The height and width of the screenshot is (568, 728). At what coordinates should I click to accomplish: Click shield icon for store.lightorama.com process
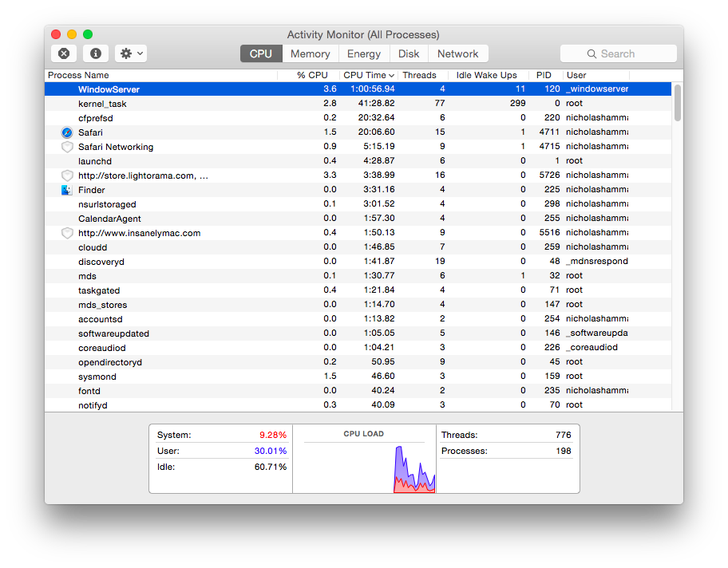[x=67, y=176]
